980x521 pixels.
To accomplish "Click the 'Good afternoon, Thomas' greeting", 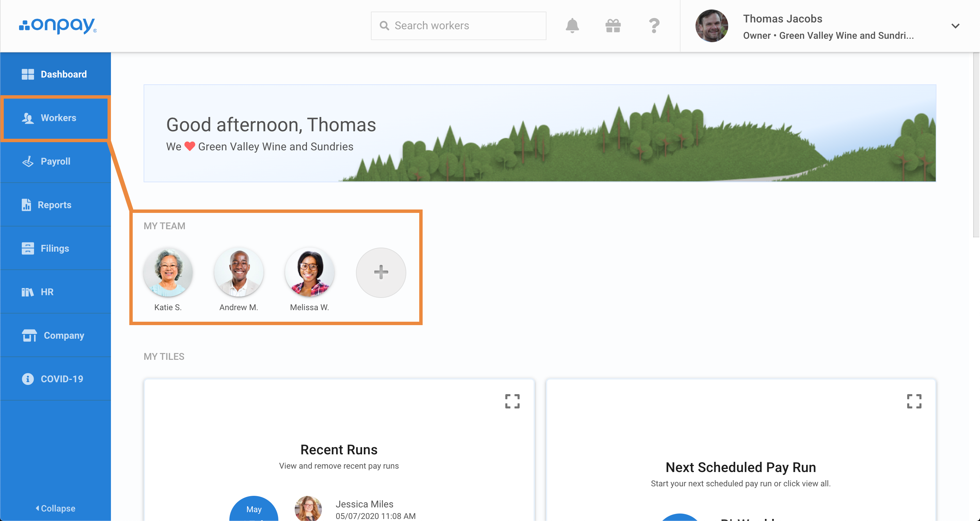I will (x=271, y=125).
